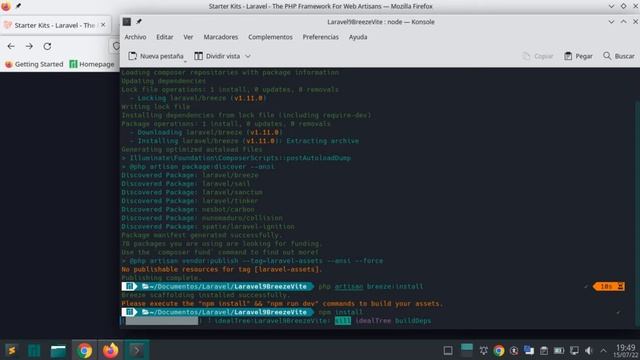Click the 'npm install' command text
The height and width of the screenshot is (360, 640).
(x=340, y=312)
